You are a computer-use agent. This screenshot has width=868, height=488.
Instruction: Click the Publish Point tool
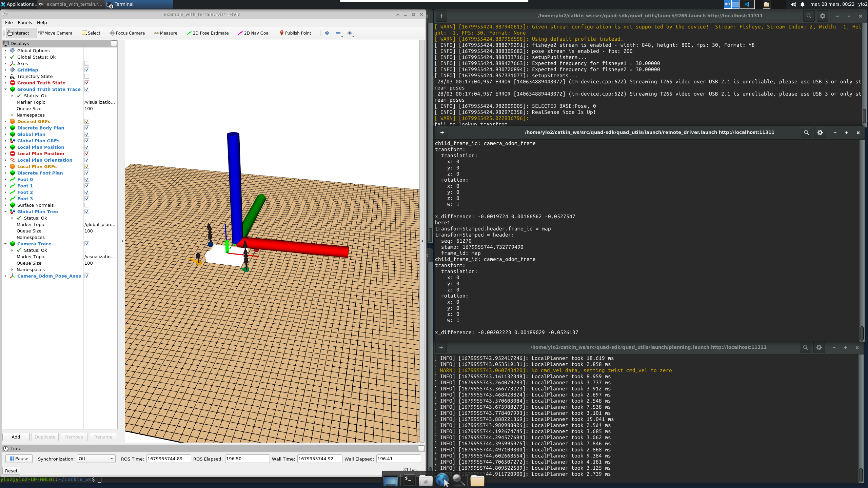coord(295,33)
